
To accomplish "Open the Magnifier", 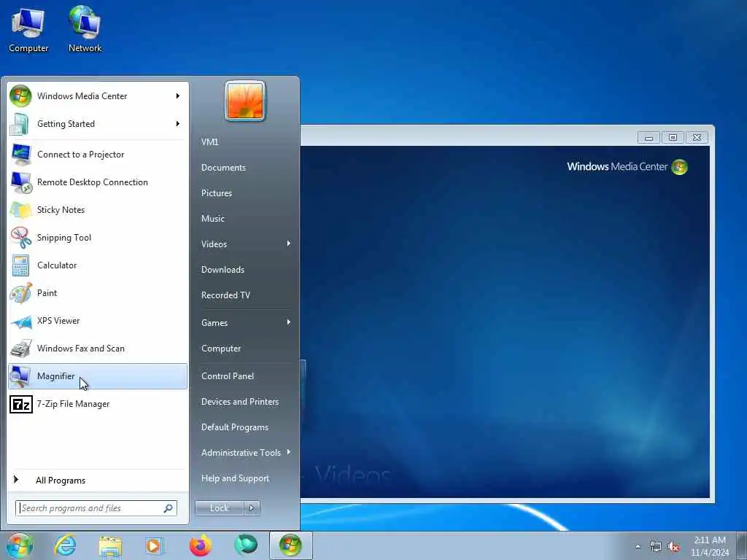I will pyautogui.click(x=98, y=376).
